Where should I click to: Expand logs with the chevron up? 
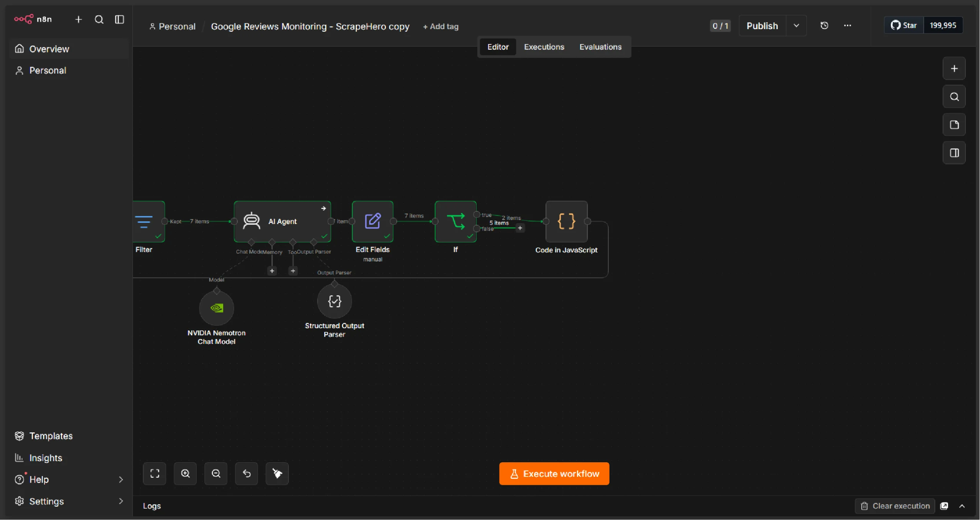[962, 506]
